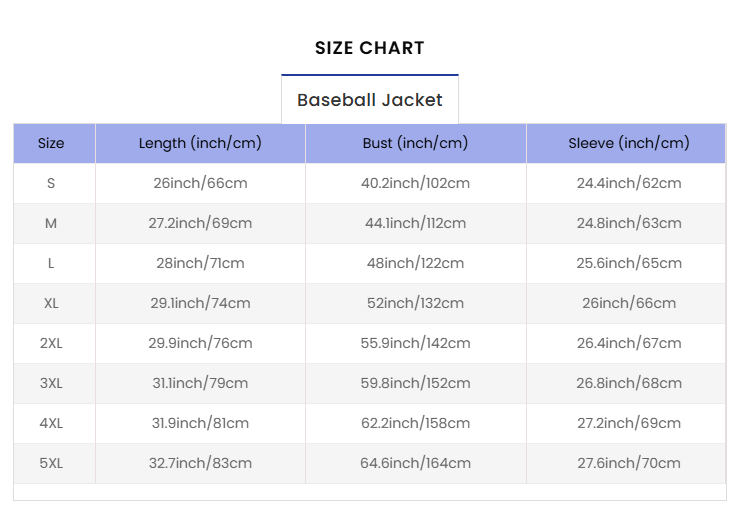
Task: Select the Baseball Jacket tab
Action: click(369, 100)
